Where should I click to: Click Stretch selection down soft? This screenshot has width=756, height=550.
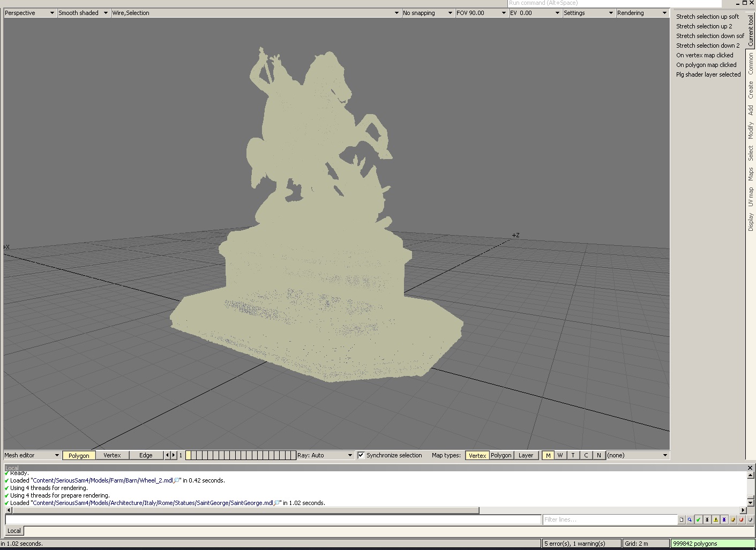tap(710, 36)
